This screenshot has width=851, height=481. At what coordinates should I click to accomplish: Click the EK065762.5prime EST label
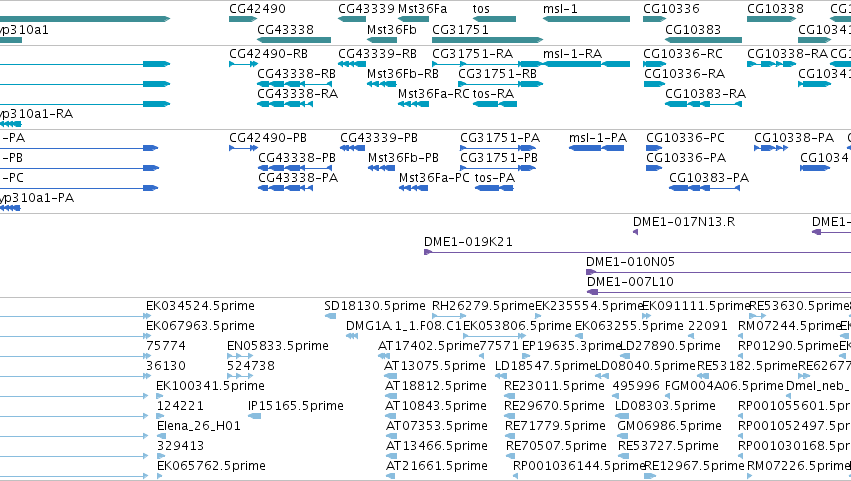pos(211,467)
